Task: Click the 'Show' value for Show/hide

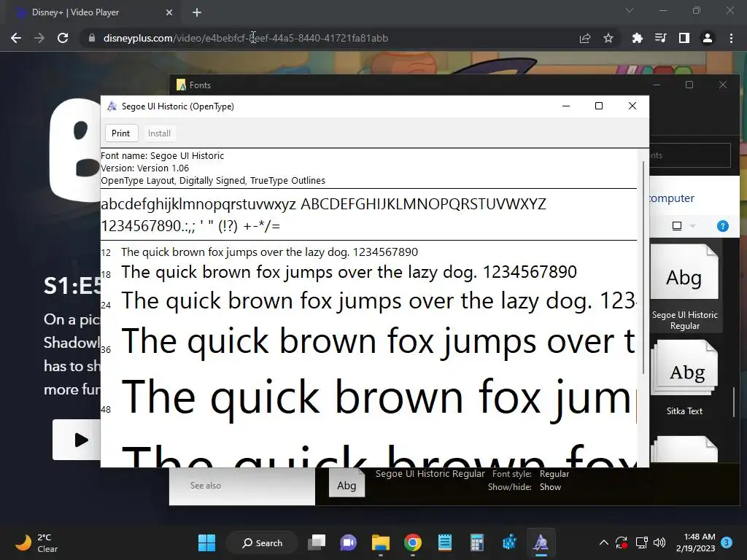Action: (x=550, y=487)
